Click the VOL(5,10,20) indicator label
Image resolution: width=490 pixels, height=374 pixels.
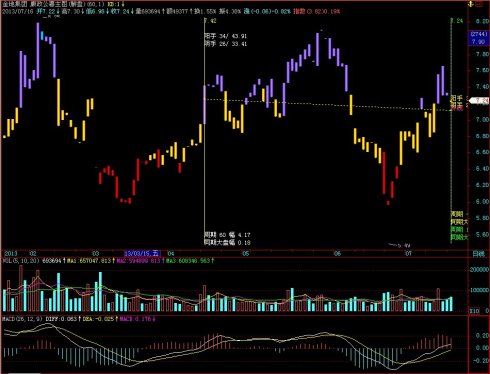(21, 261)
